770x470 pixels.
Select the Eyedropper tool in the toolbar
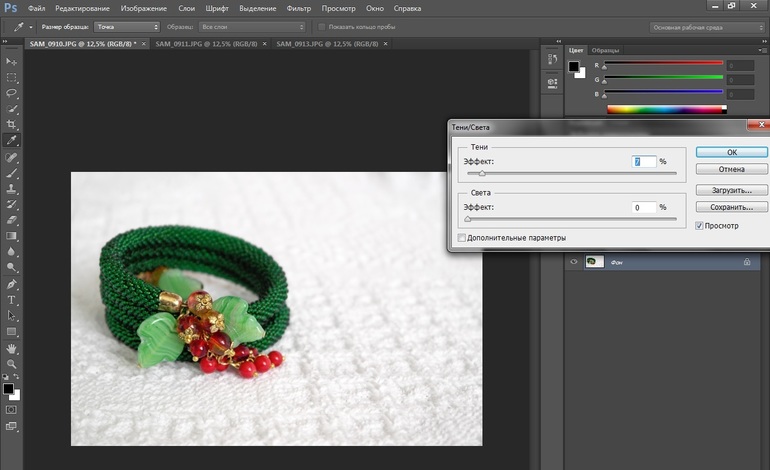(x=12, y=140)
